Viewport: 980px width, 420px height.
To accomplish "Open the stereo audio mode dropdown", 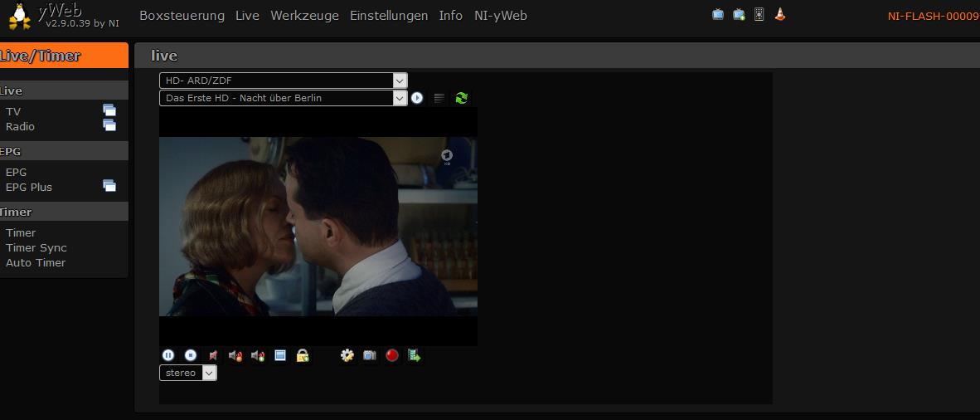I will (209, 374).
